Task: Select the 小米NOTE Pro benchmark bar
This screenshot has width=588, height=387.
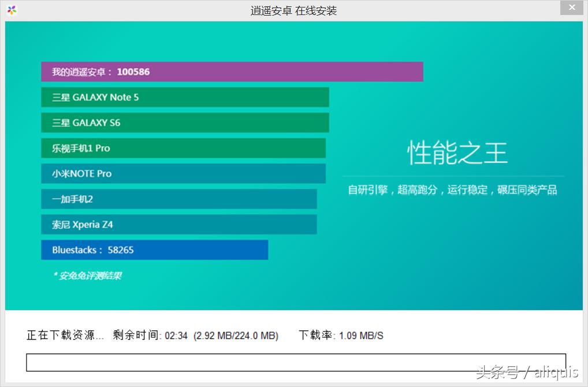Action: click(181, 173)
